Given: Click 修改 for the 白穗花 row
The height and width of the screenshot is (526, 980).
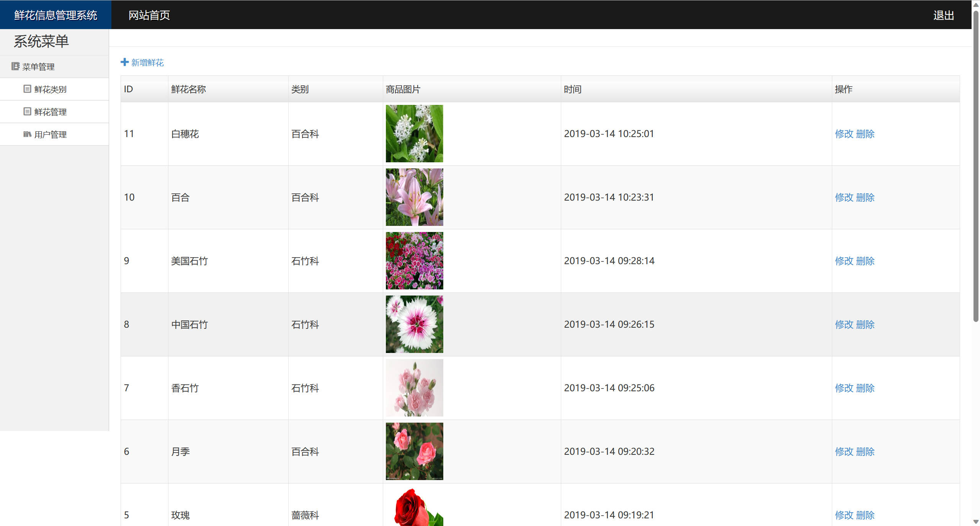Looking at the screenshot, I should click(844, 134).
